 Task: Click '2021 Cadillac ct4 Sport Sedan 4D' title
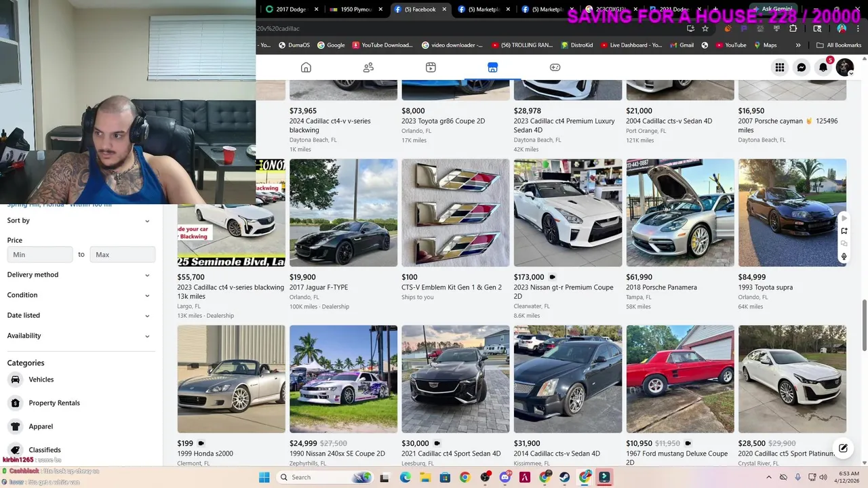point(451,453)
